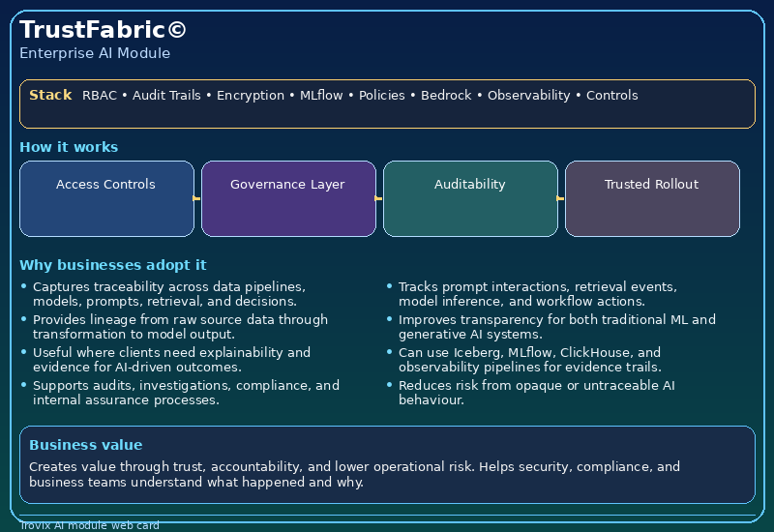
Task: Select RBAC in the Stack list
Action: pos(100,95)
